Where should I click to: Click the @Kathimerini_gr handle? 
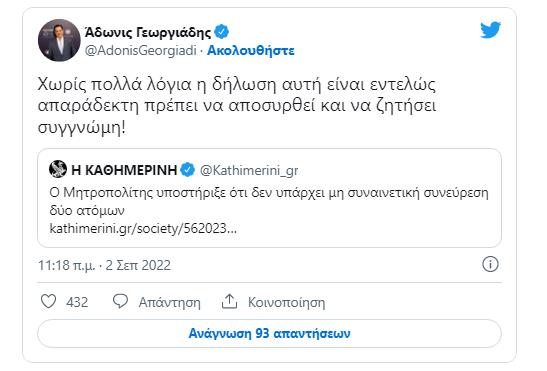pyautogui.click(x=249, y=171)
